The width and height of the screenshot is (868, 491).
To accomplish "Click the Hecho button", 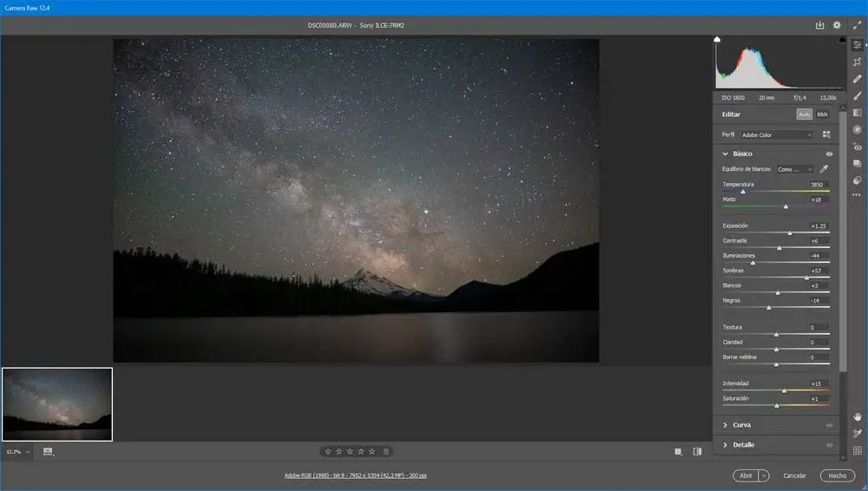I will (837, 475).
